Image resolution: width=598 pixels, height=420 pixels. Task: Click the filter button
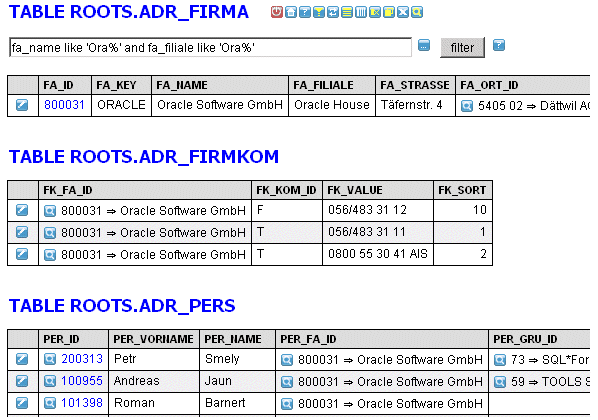click(462, 48)
